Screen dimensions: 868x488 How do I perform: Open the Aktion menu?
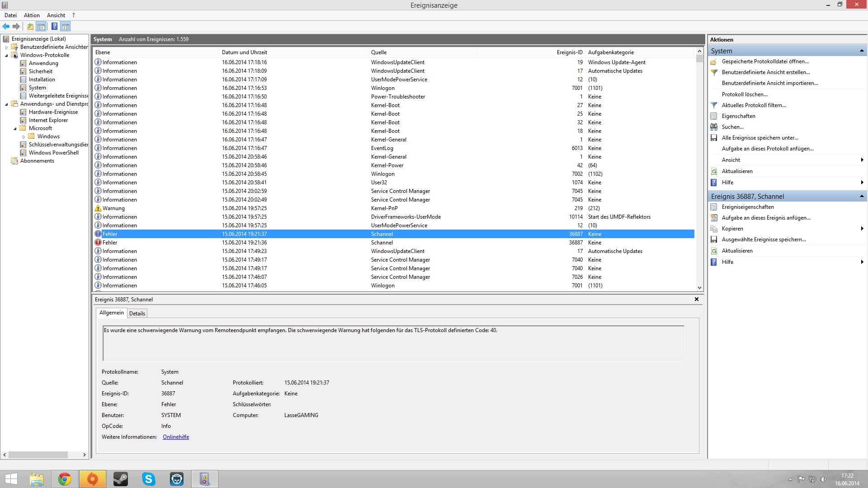tap(32, 15)
